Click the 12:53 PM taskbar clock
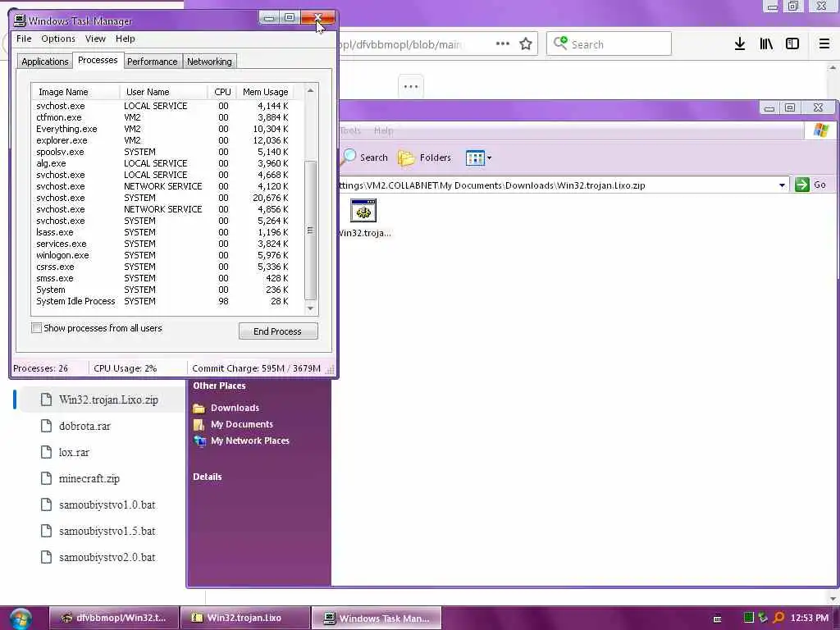The width and height of the screenshot is (840, 630). (x=809, y=618)
